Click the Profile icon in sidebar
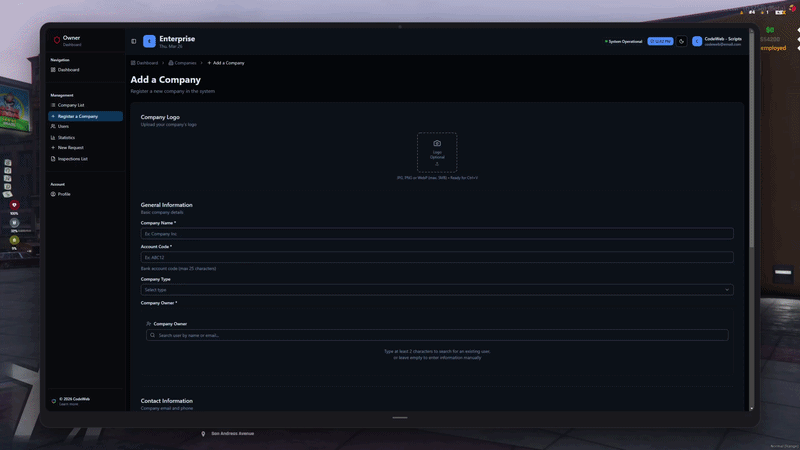800x450 pixels. click(53, 194)
